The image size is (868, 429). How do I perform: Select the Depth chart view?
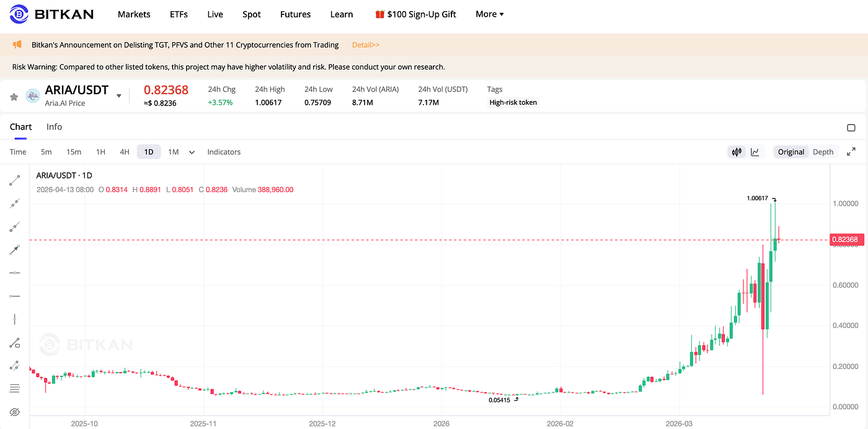click(823, 152)
